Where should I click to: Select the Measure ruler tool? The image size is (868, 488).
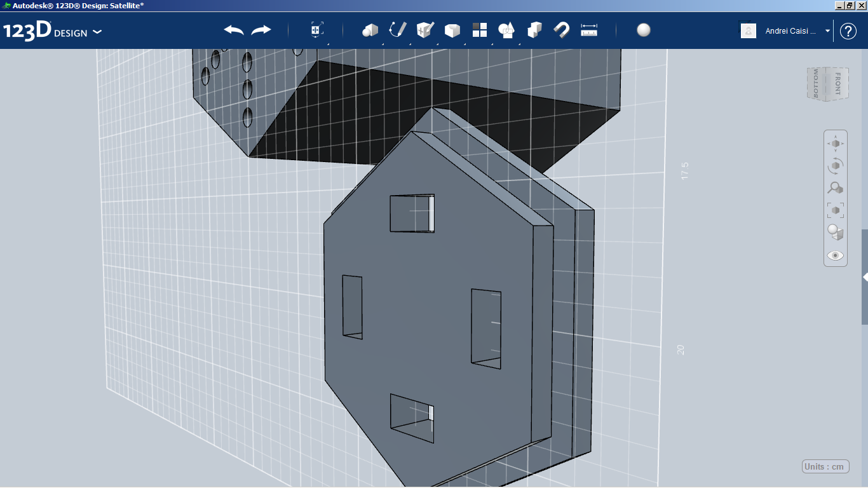589,30
